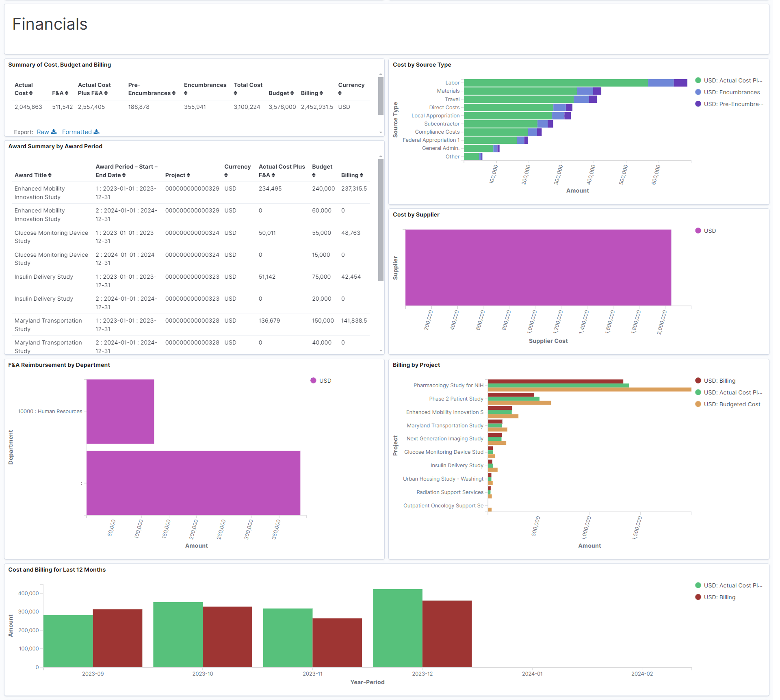Toggle USD: Encumbrances legend series

(731, 93)
